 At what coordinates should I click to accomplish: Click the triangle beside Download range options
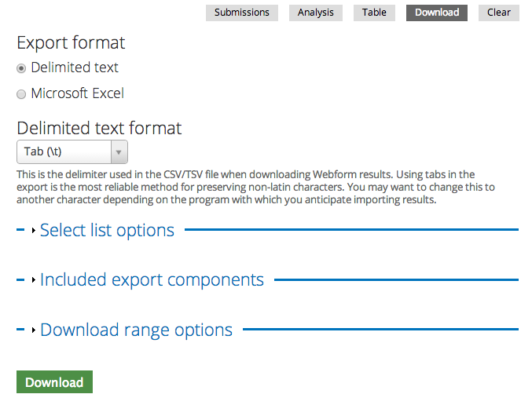tap(33, 330)
